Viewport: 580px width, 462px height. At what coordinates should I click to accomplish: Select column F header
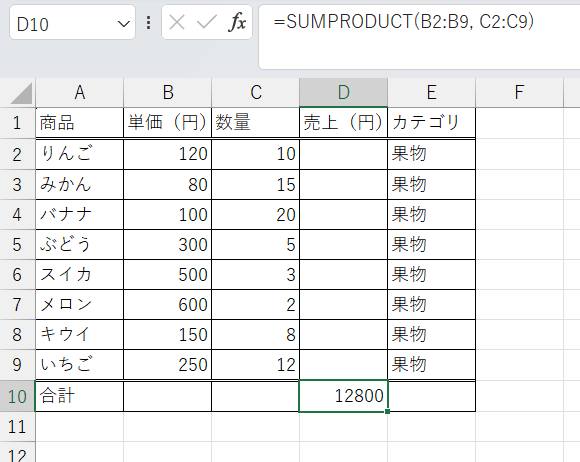(519, 92)
